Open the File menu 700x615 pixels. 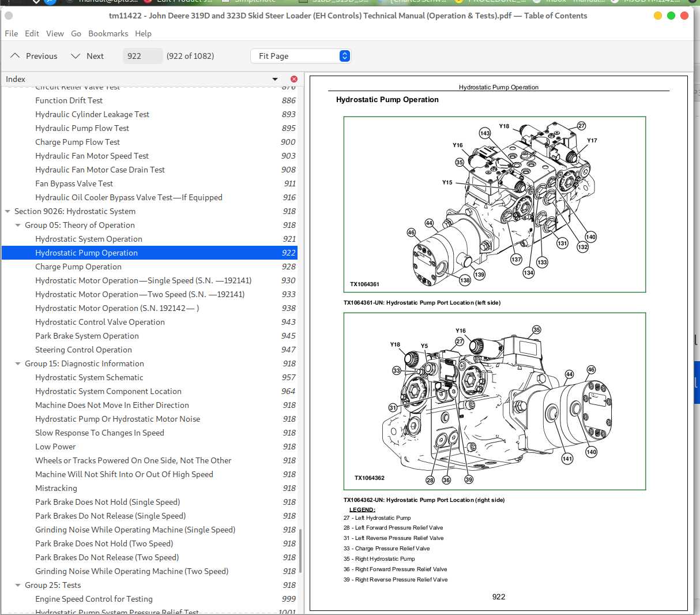[x=11, y=33]
